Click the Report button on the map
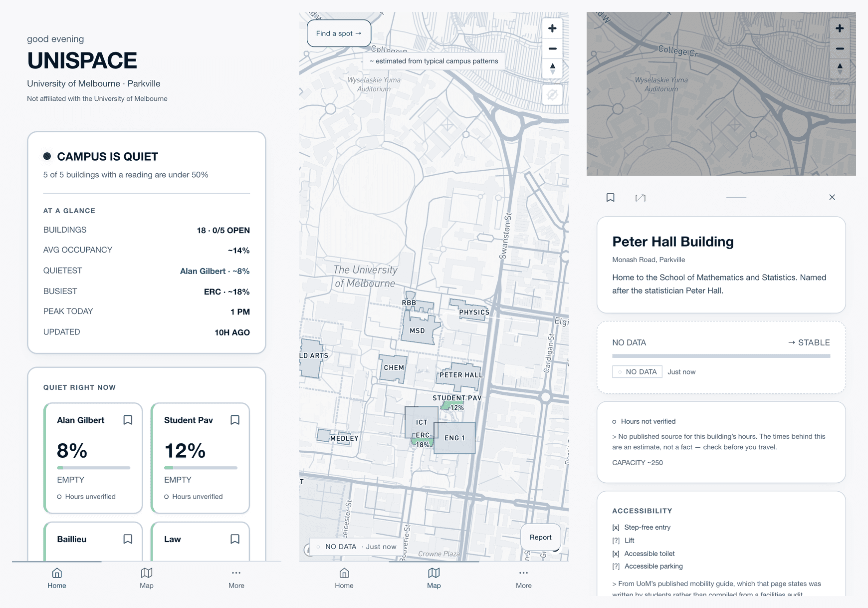 tap(541, 537)
